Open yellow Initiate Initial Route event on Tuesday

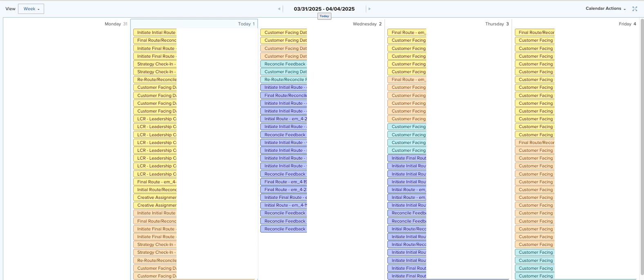tap(155, 32)
